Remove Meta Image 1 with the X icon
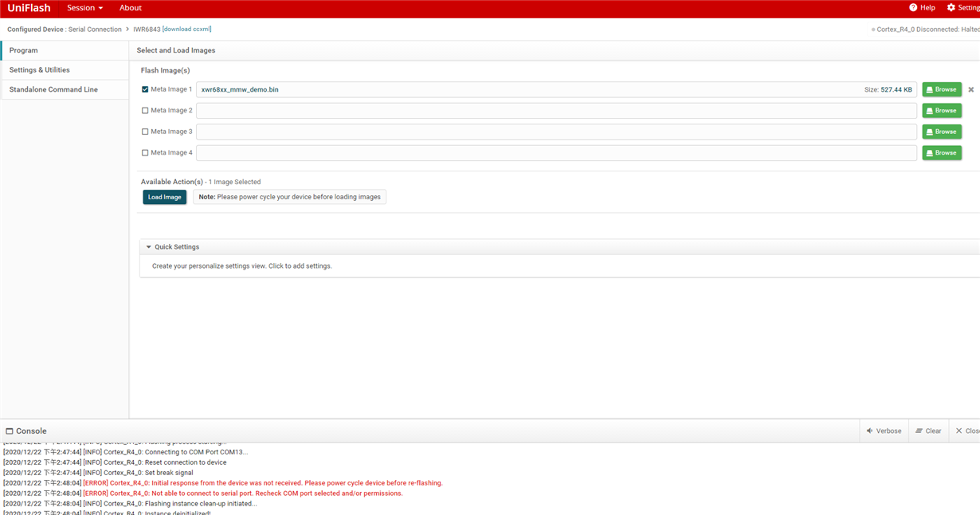Screen dimensions: 980x515 pos(970,90)
